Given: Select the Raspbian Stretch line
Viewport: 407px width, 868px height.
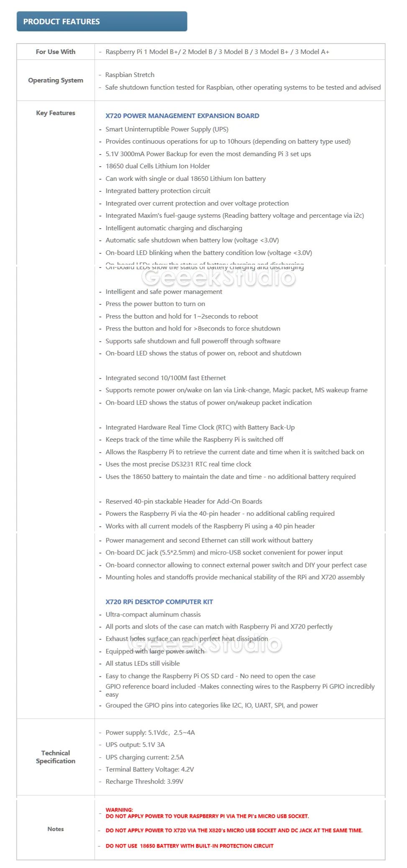Looking at the screenshot, I should pyautogui.click(x=130, y=75).
